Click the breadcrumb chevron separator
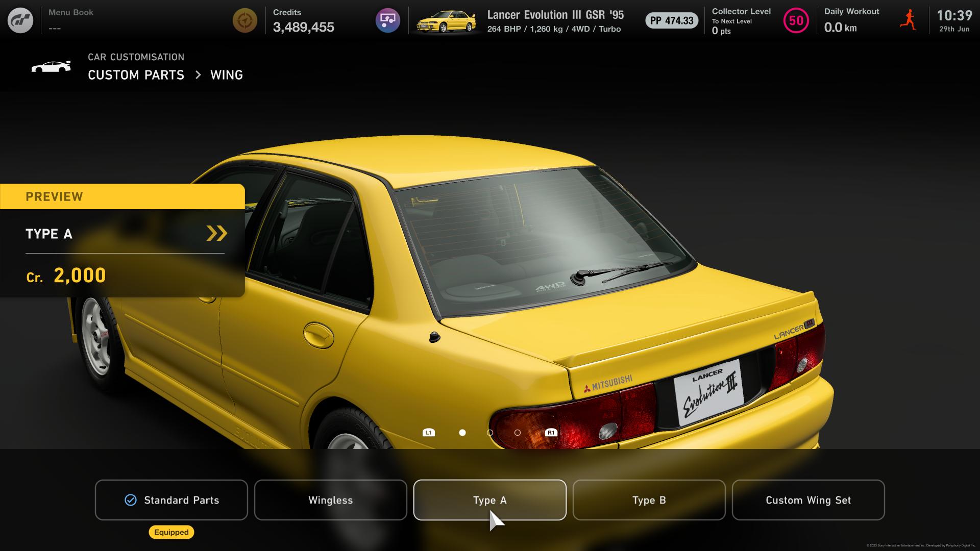Screen dimensions: 980x551 pyautogui.click(x=198, y=75)
